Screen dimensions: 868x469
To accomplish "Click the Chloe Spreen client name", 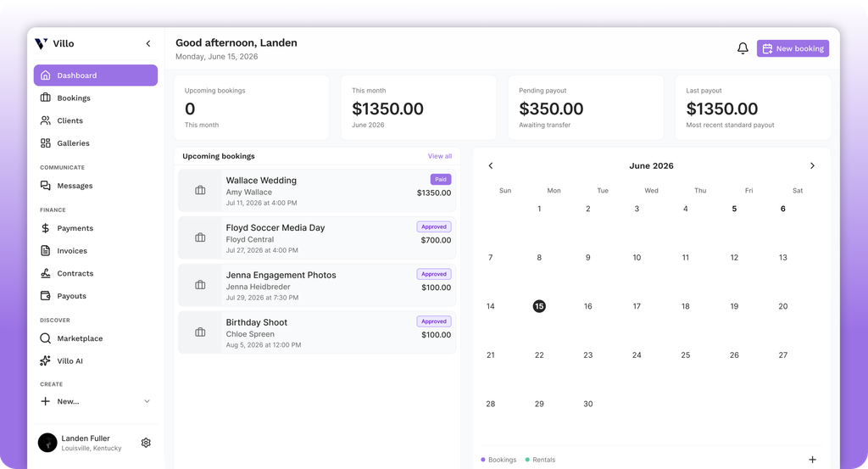I will coord(250,334).
